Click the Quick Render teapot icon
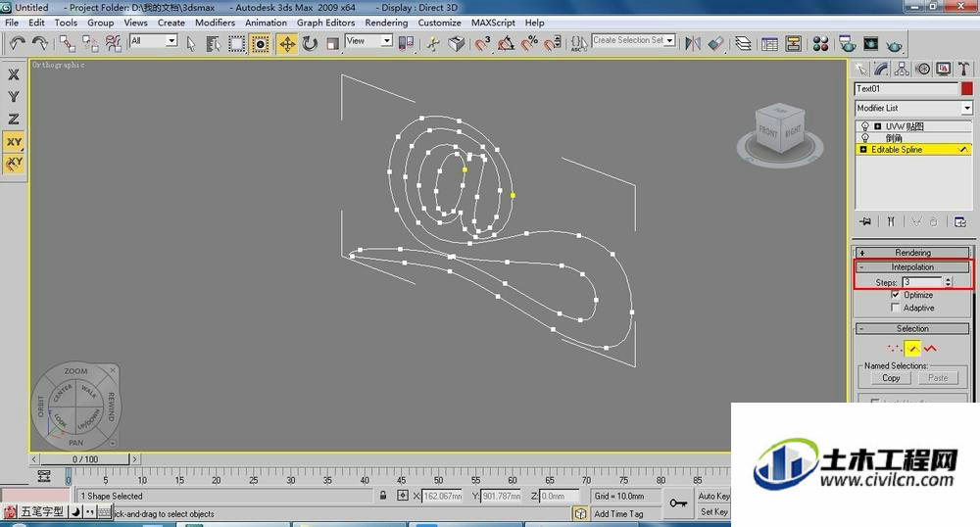The height and width of the screenshot is (527, 980). (x=895, y=44)
